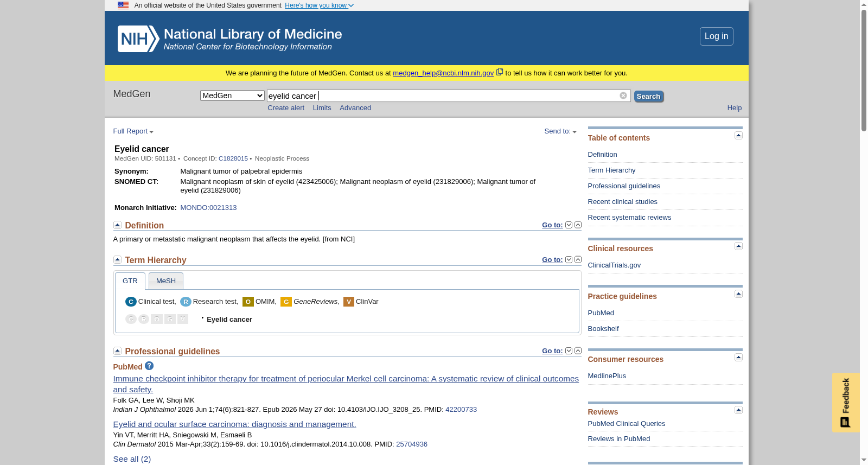Click the Search button
Screen dimensions: 868x465
tap(648, 97)
